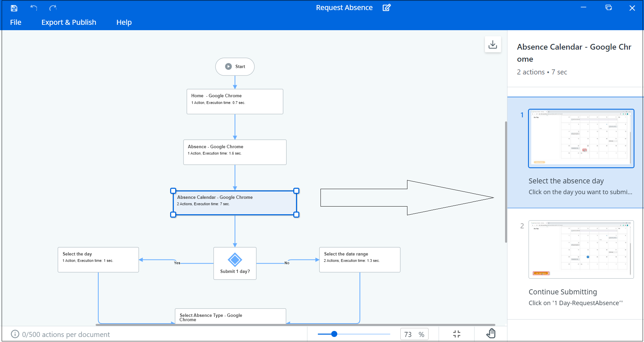Click the Start node play icon

229,66
